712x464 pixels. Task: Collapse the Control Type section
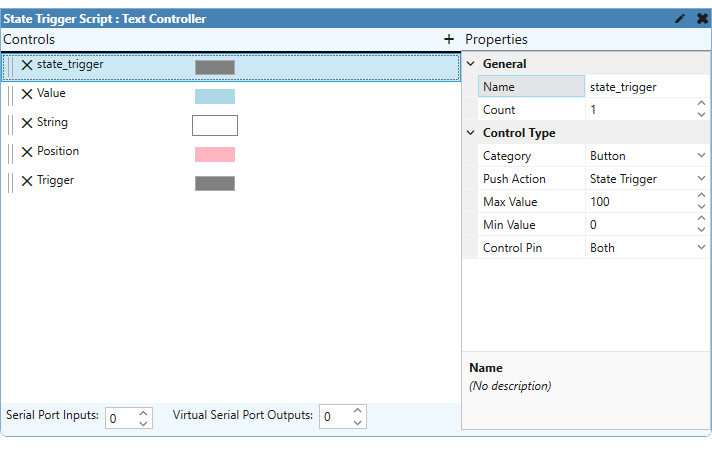472,133
